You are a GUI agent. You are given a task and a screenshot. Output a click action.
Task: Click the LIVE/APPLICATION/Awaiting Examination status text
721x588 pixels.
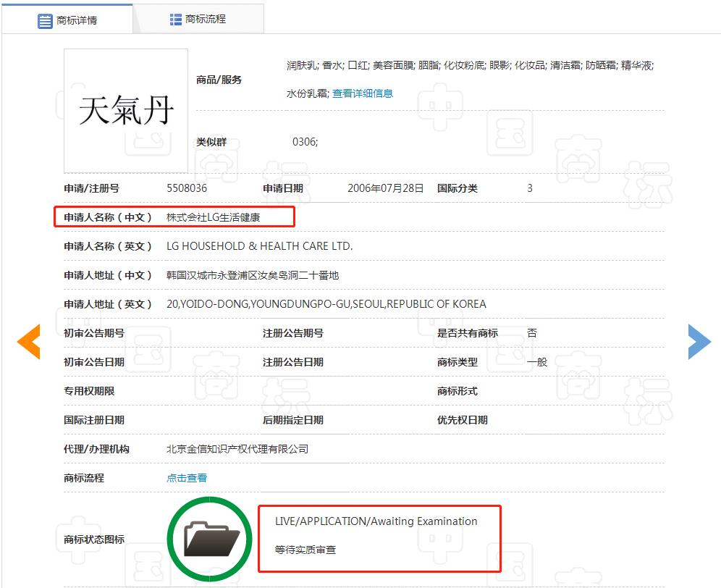coord(376,521)
